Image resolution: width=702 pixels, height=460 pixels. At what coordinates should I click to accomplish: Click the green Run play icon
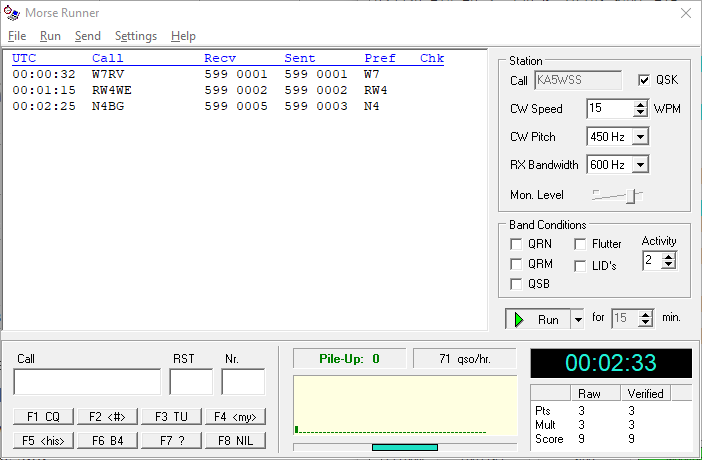point(519,320)
